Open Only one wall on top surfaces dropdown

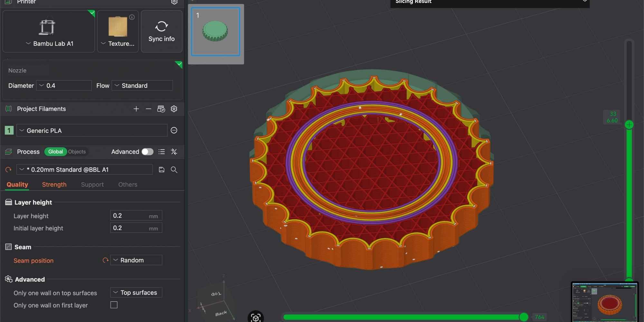point(136,293)
